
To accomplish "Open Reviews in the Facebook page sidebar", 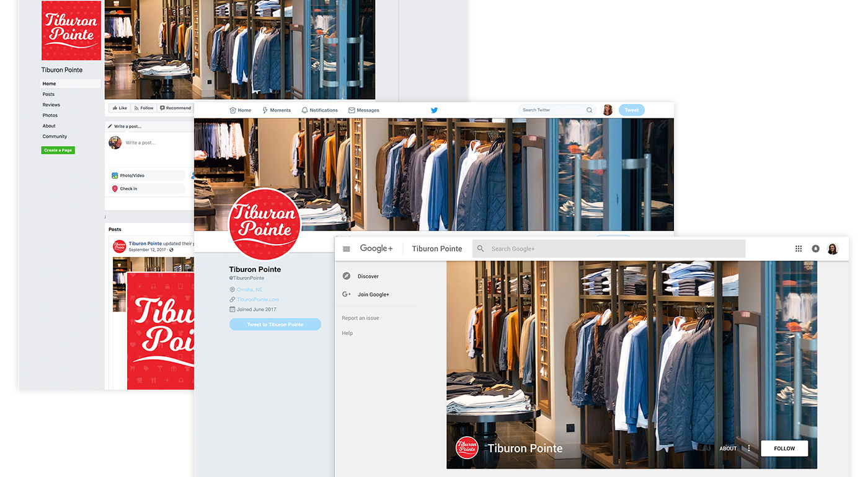I will point(51,105).
